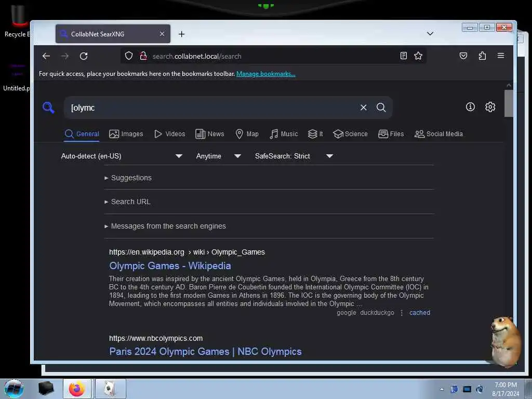Toggle reader view icon in address bar

tap(403, 56)
